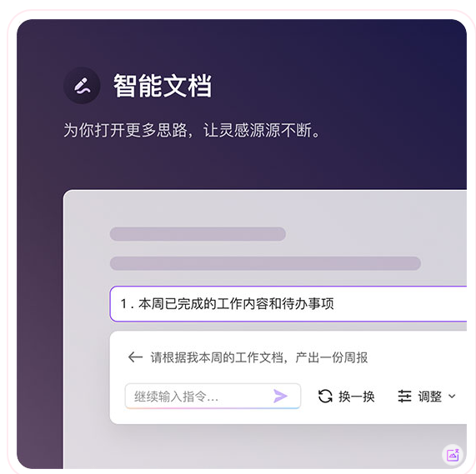
Task: Click the long placeholder bar in document
Action: 265,263
